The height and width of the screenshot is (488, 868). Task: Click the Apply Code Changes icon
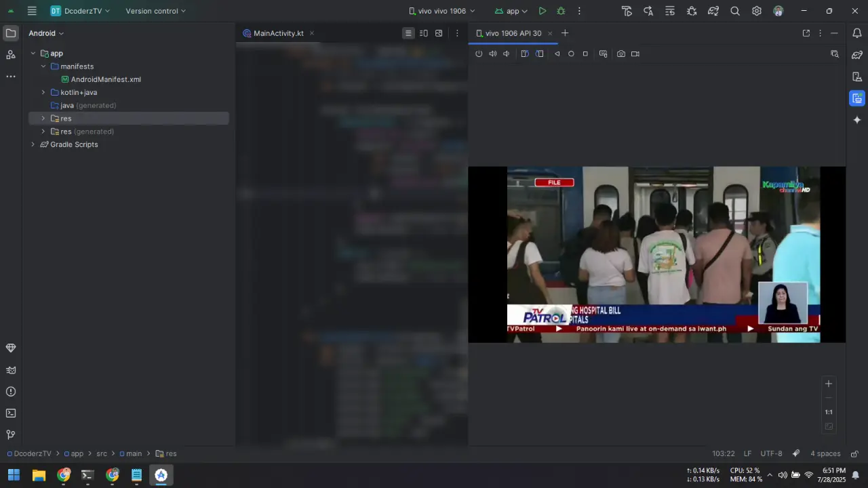click(x=648, y=11)
